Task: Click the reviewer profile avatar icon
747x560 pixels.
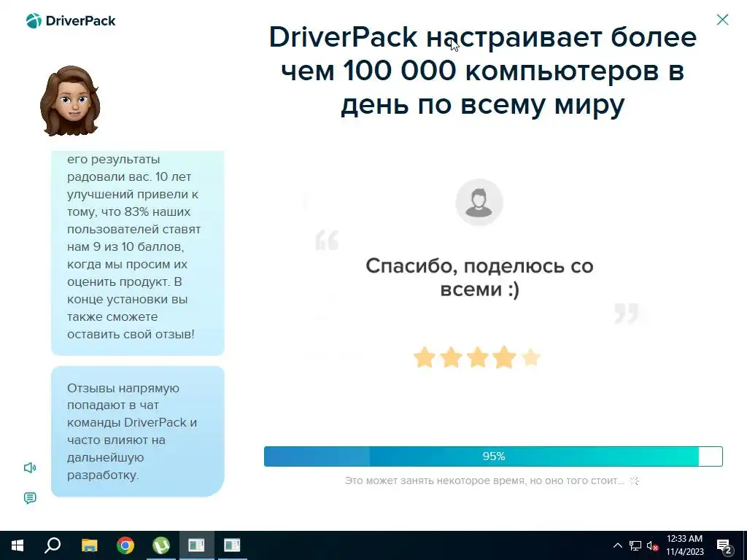Action: (479, 203)
